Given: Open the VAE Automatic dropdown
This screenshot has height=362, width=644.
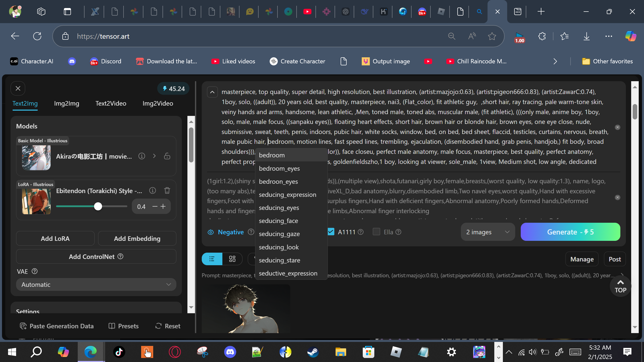Looking at the screenshot, I should tap(96, 285).
